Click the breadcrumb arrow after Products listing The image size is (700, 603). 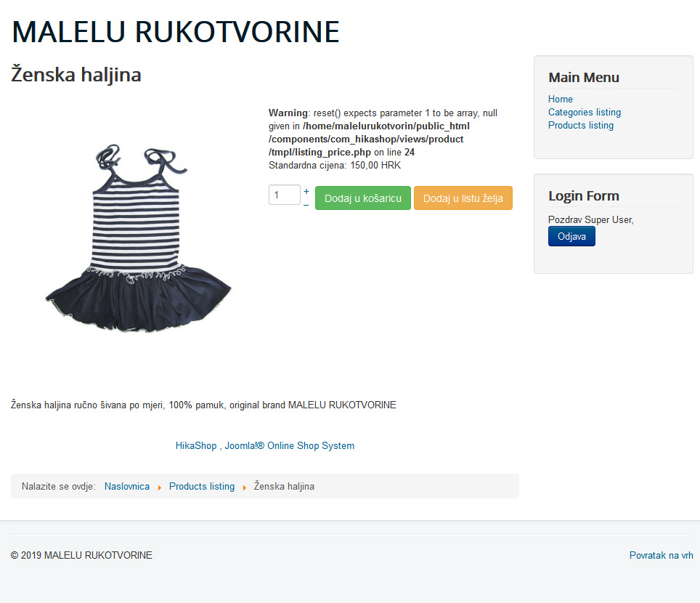click(x=244, y=487)
